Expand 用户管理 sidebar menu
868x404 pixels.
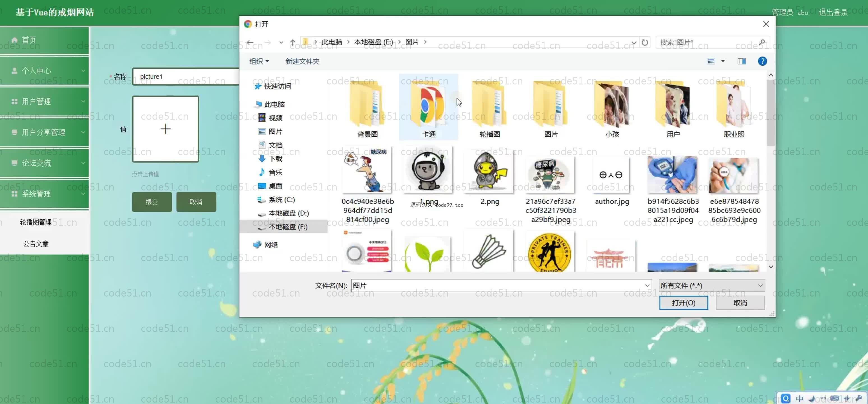(44, 102)
